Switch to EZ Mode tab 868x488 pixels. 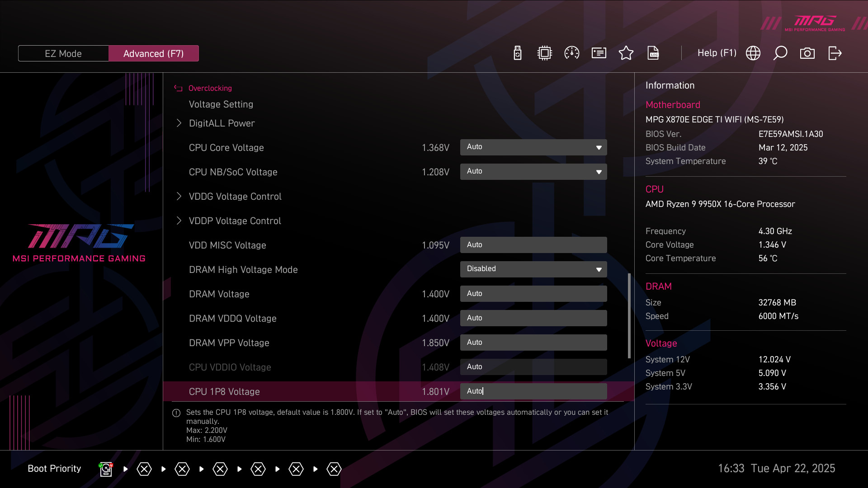(63, 53)
